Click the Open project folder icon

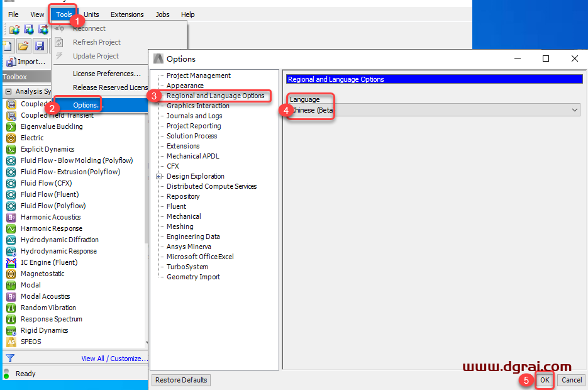tap(23, 46)
